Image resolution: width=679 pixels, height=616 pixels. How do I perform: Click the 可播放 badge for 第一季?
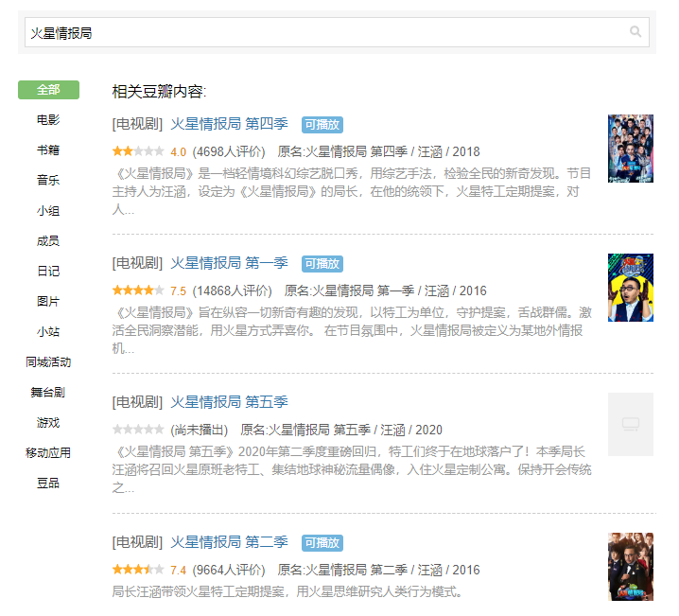point(322,264)
